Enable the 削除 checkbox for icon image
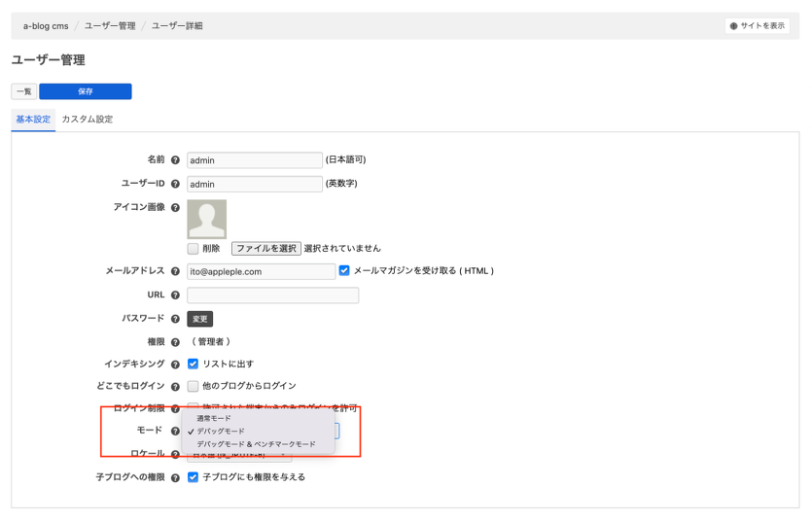 click(x=193, y=249)
